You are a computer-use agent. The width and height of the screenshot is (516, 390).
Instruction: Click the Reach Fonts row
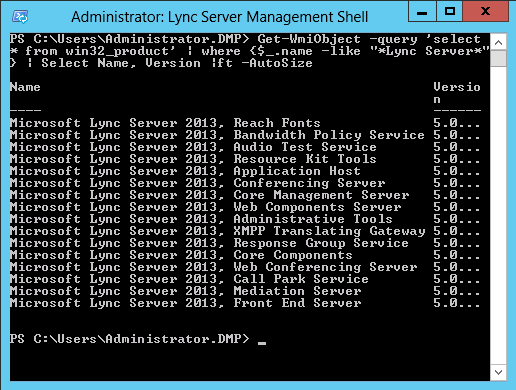pyautogui.click(x=245, y=123)
